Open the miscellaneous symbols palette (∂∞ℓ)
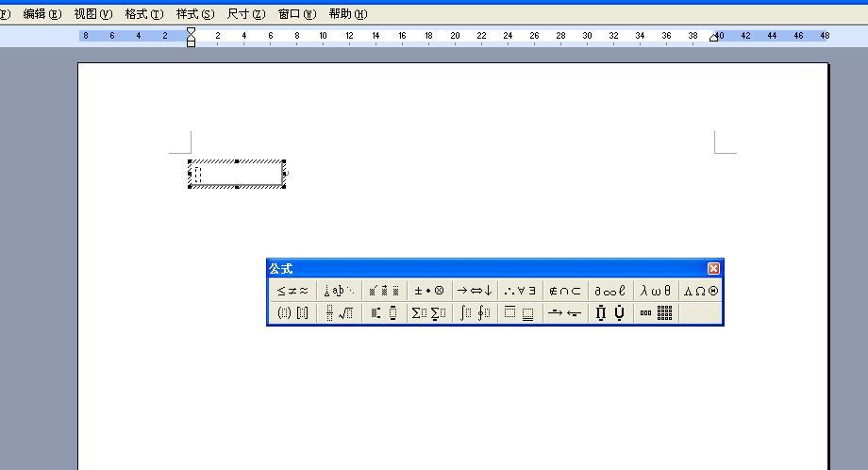 [610, 291]
